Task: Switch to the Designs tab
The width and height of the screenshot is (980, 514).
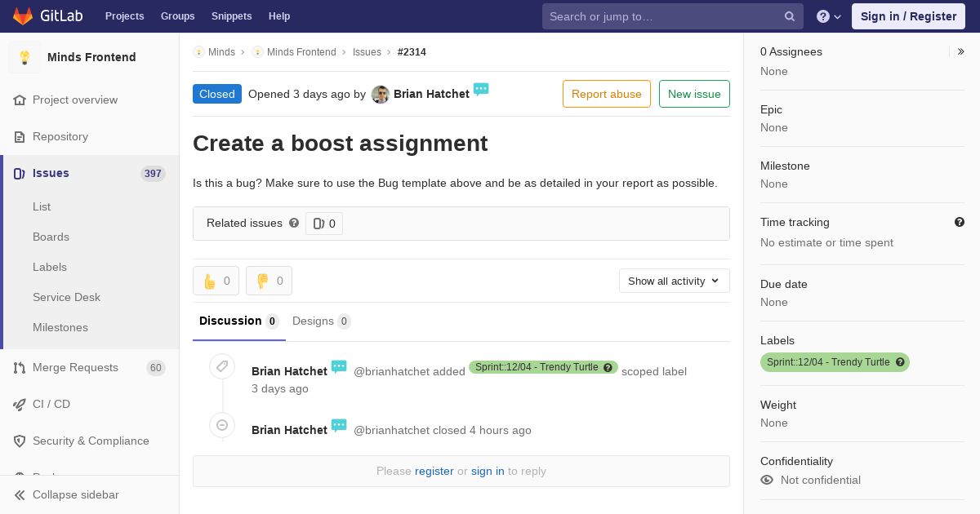Action: point(321,321)
